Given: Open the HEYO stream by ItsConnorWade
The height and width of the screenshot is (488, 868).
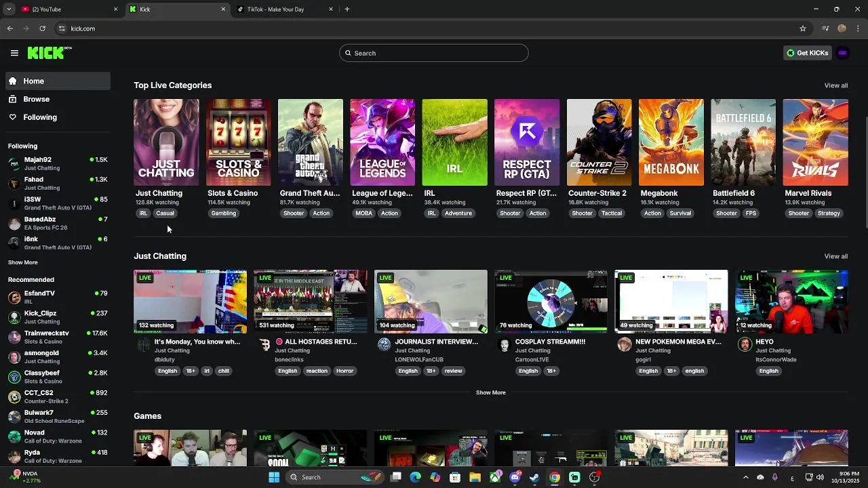Looking at the screenshot, I should coord(791,302).
